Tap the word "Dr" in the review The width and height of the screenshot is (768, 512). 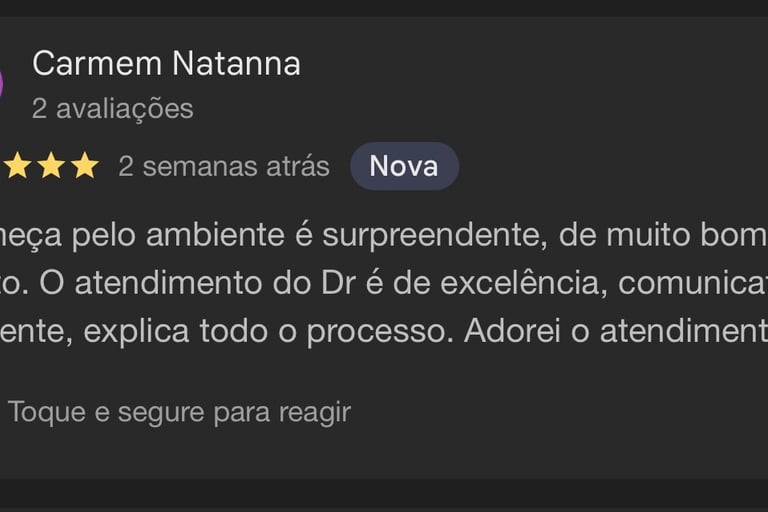tap(338, 283)
